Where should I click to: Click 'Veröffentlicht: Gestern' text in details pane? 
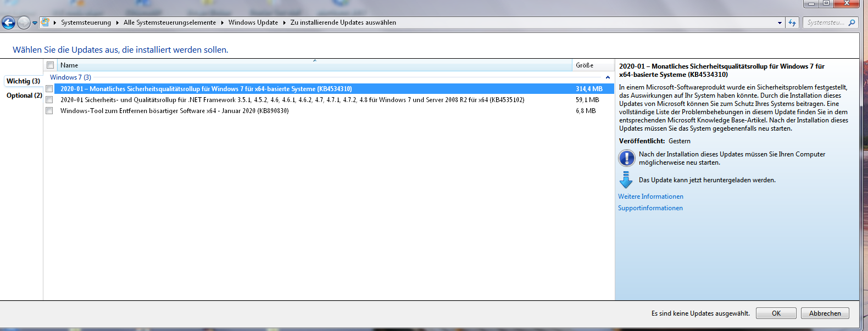tap(655, 141)
